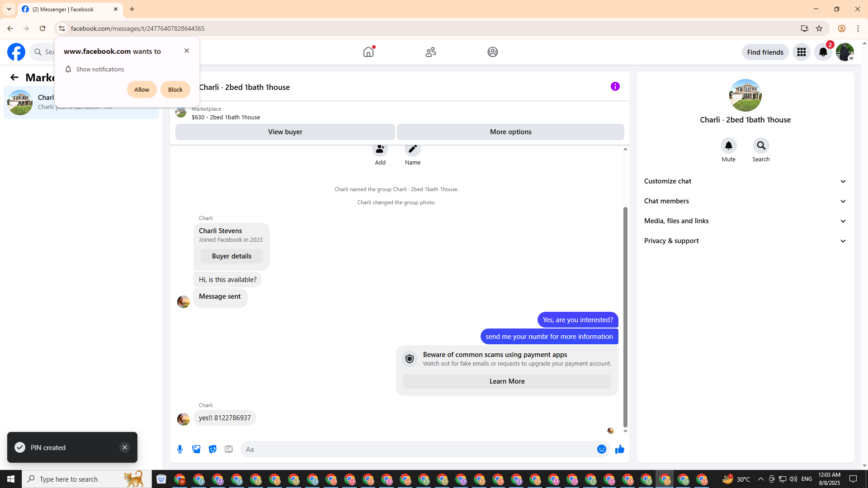Allow notifications from facebook.com

[142, 89]
